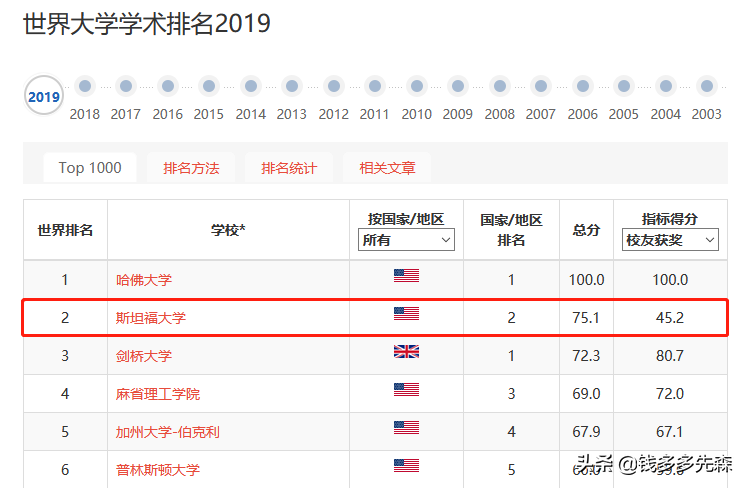Viewport: 747px width, 488px height.
Task: Switch to the 2013 ranking year
Action: point(292,86)
